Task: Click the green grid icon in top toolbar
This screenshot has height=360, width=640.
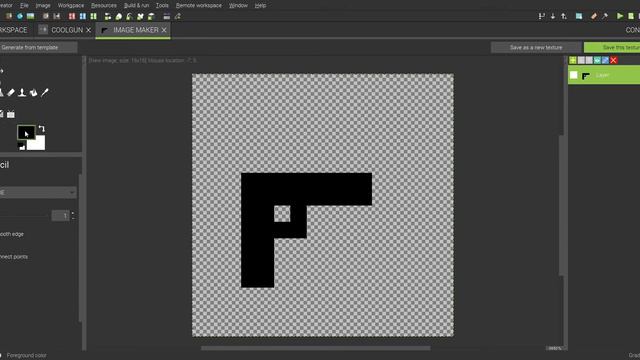Action: [x=93, y=16]
